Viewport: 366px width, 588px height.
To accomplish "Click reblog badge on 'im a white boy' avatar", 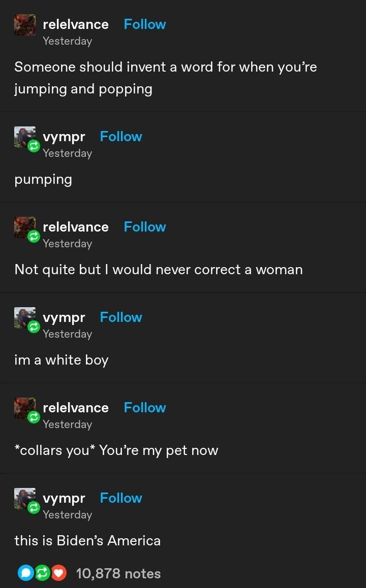I will 34,327.
